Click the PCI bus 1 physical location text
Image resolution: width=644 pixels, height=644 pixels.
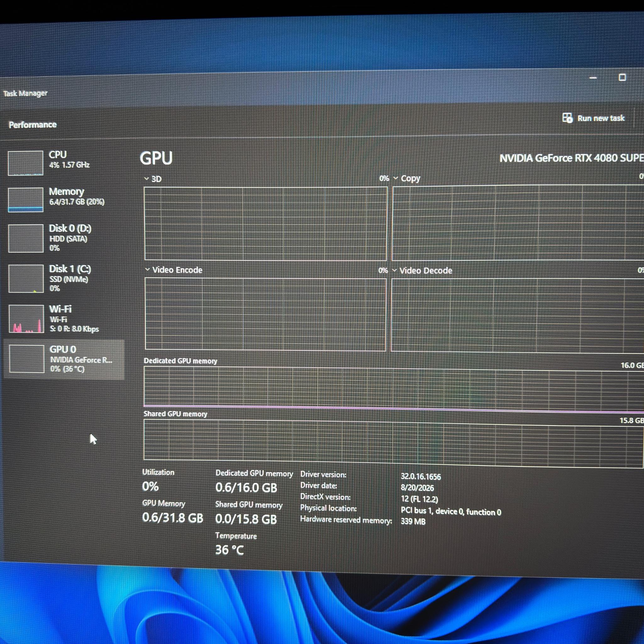coord(451,511)
